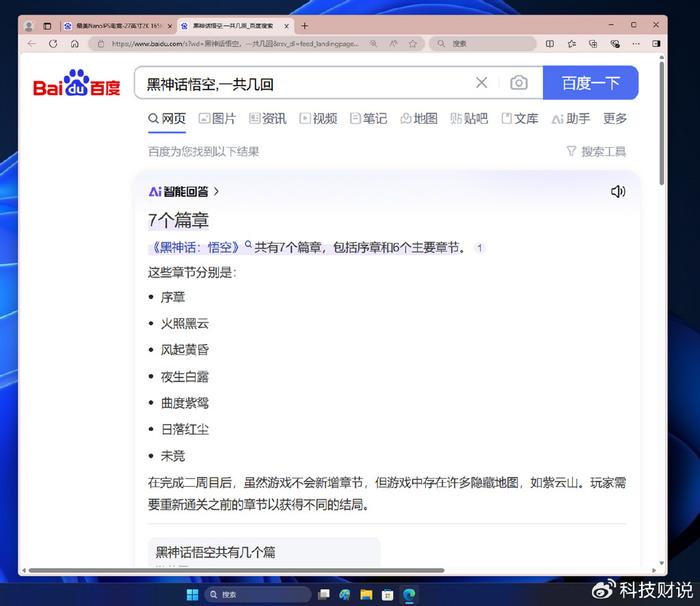Switch to the 视频 tab
Viewport: 700px width, 606px height.
point(318,118)
